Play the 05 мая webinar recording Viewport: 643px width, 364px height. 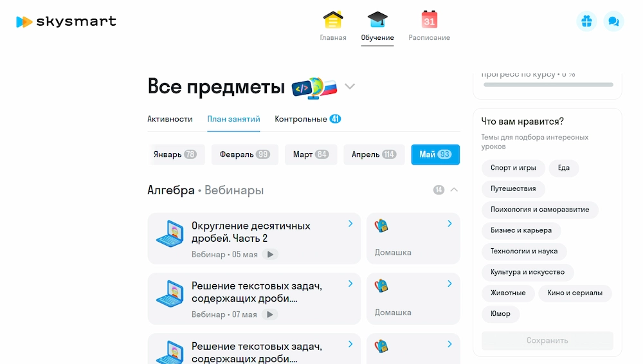tap(270, 255)
